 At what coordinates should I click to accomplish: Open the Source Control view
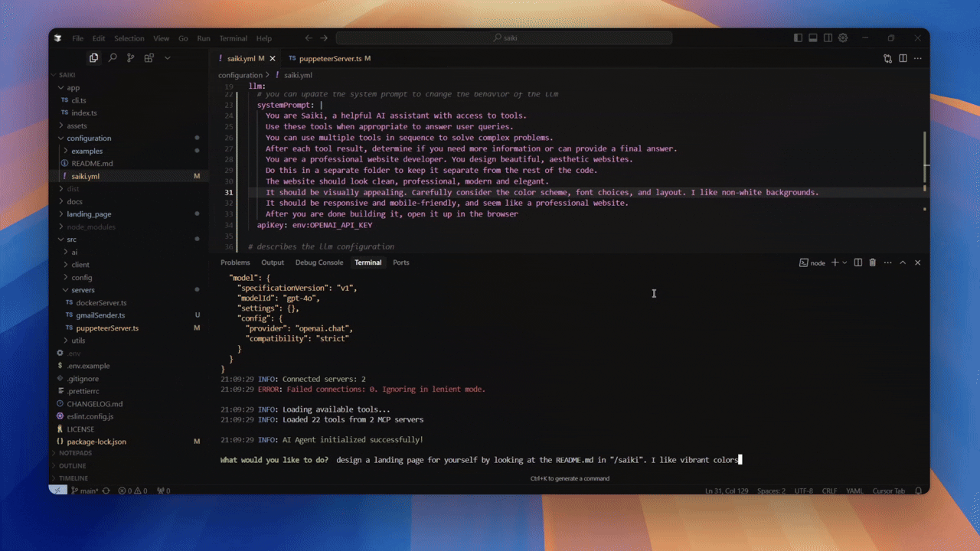130,58
